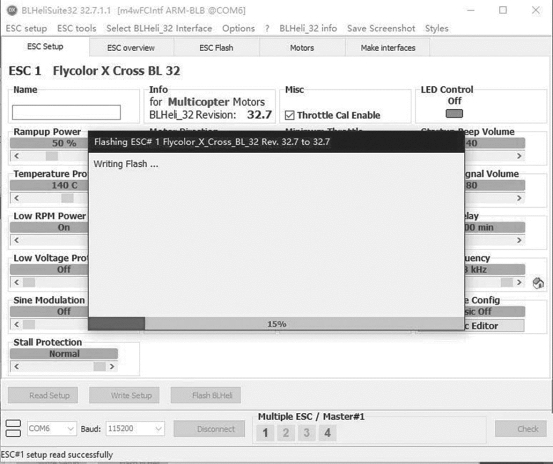Click the Sine Modulation slider thumb
The width and height of the screenshot is (553, 464).
(29, 324)
